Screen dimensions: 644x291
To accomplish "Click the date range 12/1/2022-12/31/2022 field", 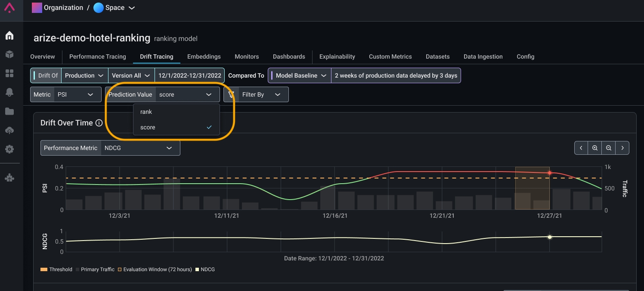I will pyautogui.click(x=190, y=75).
